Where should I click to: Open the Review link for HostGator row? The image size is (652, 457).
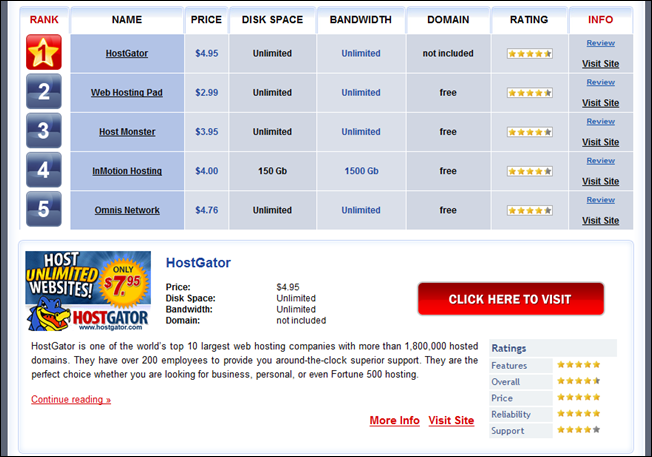[600, 43]
